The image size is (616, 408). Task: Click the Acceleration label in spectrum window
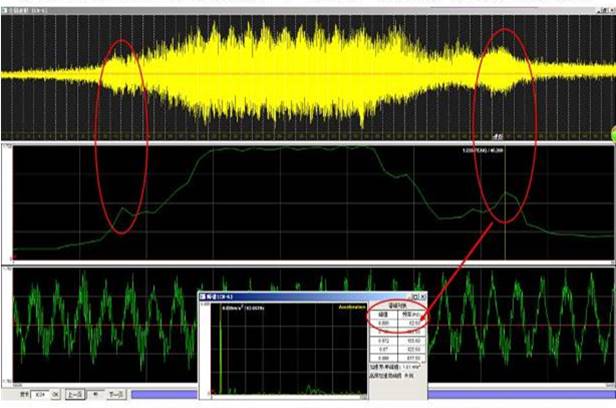pos(353,308)
